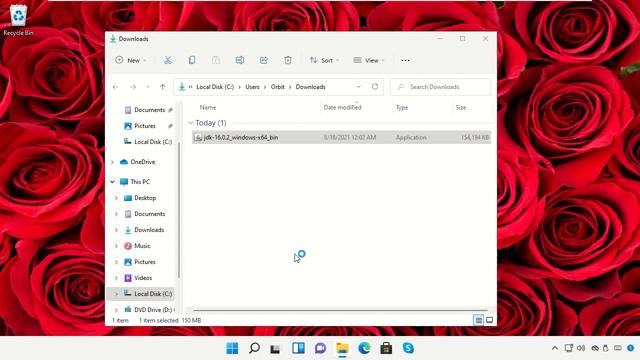
Task: Click the horizontal scrollbar in file list
Action: [x=340, y=311]
